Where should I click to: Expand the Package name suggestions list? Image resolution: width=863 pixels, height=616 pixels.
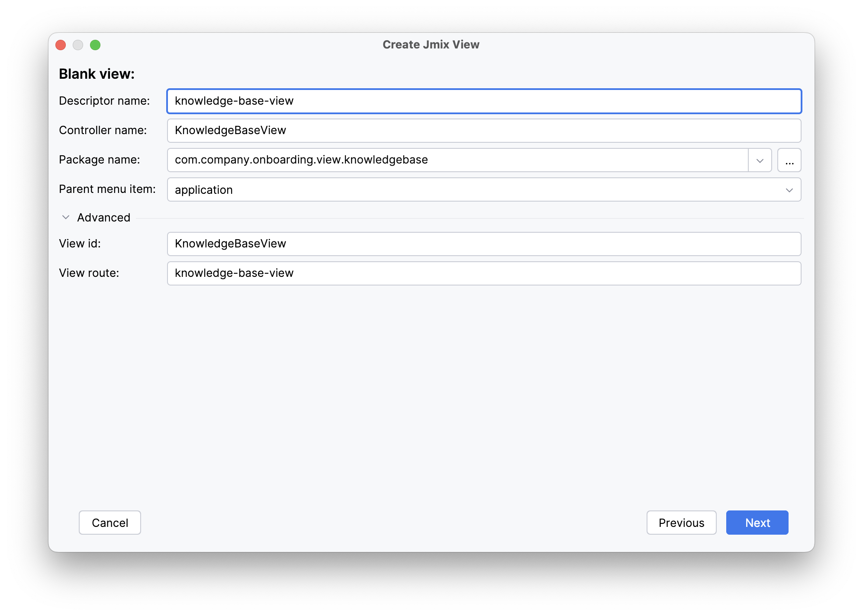coord(760,160)
